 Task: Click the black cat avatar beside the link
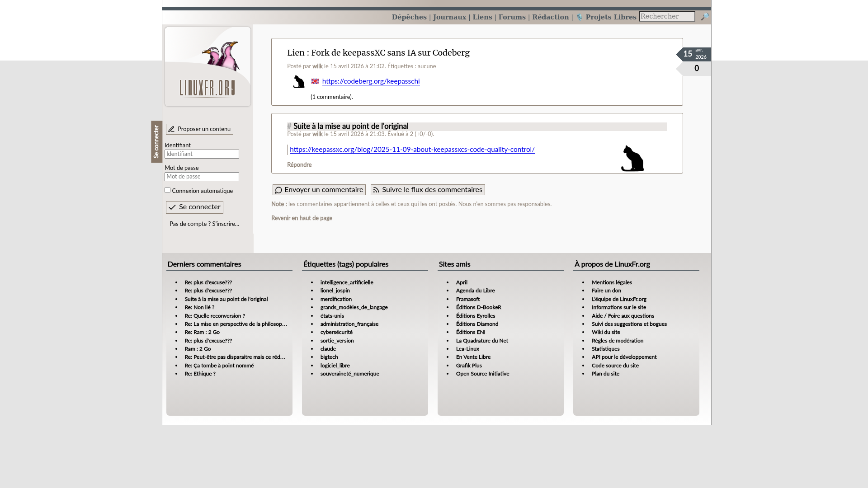pos(299,82)
